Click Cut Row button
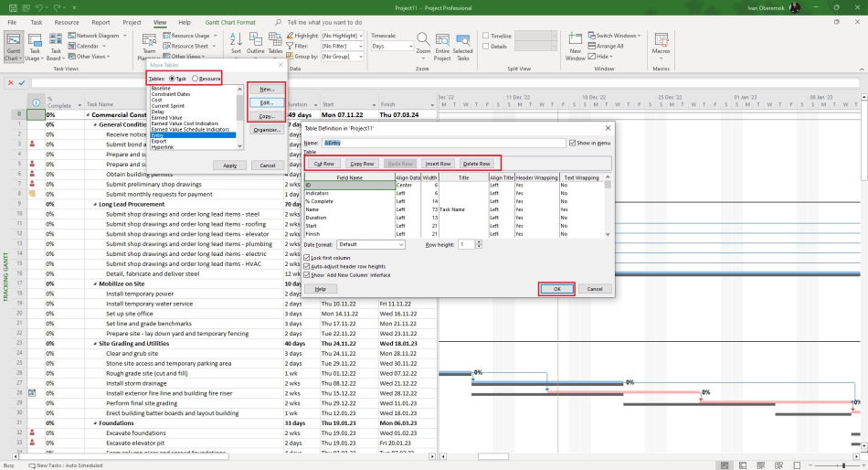 (323, 164)
